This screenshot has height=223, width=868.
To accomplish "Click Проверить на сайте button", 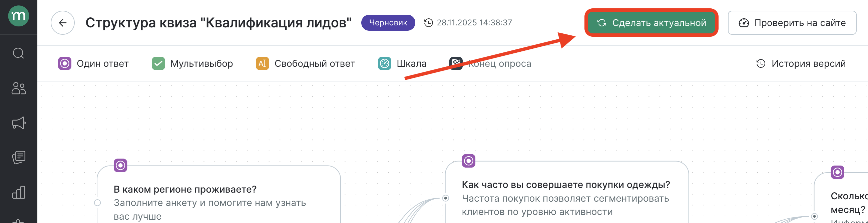I will (792, 23).
